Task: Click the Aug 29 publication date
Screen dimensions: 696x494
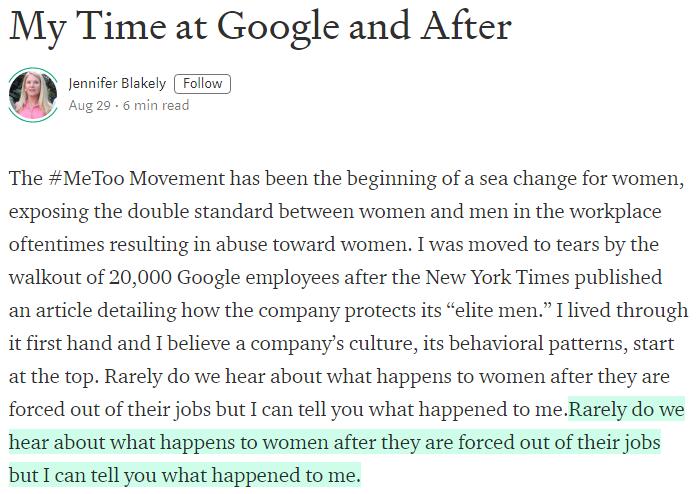Action: [90, 105]
